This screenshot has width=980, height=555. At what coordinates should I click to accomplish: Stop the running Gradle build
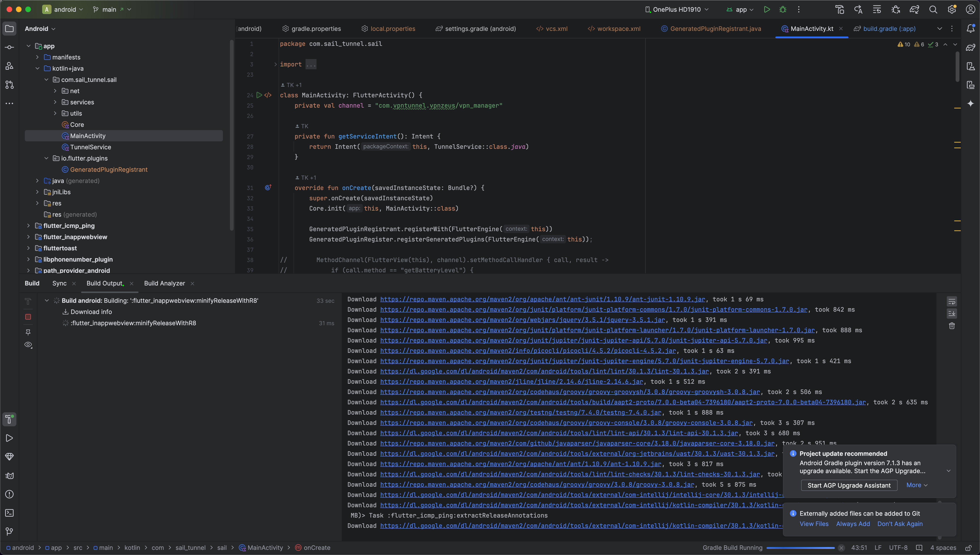click(28, 317)
